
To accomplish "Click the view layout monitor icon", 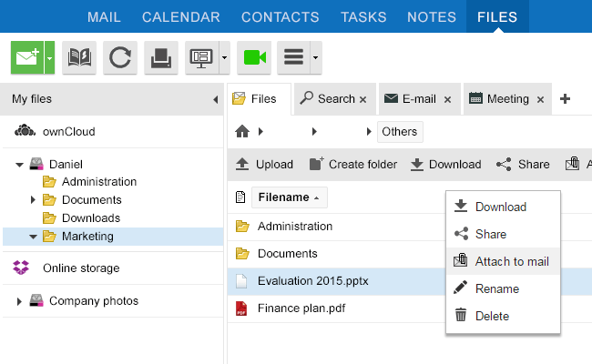I will click(x=201, y=57).
